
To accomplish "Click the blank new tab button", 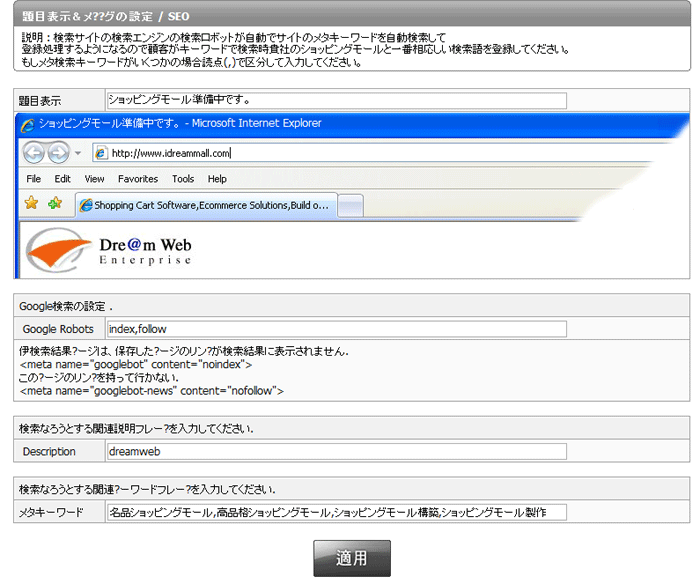I will (351, 205).
